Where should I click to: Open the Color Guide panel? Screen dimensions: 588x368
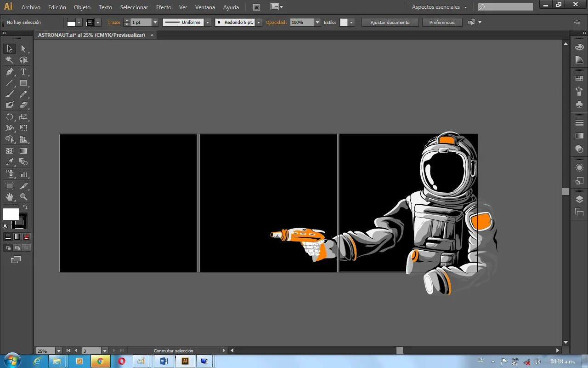click(579, 60)
